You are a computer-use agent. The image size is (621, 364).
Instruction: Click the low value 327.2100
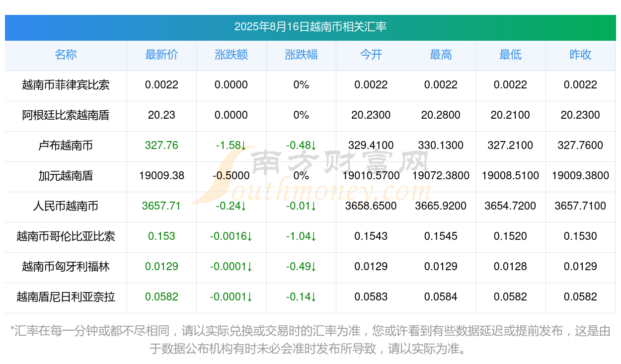pos(510,146)
